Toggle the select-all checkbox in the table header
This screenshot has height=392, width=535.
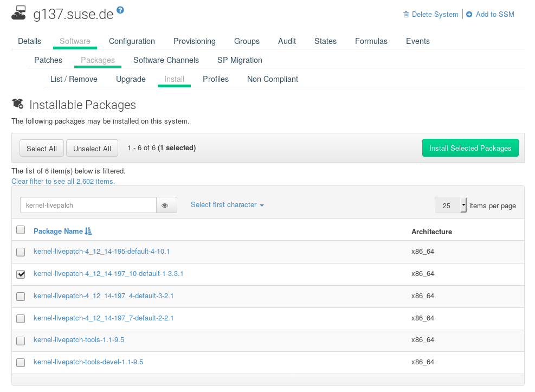coord(21,230)
